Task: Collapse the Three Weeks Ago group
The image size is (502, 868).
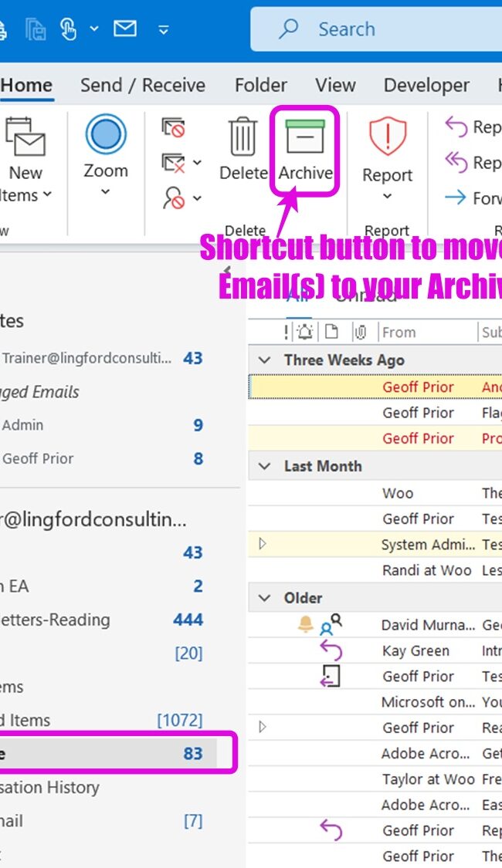Action: click(265, 360)
